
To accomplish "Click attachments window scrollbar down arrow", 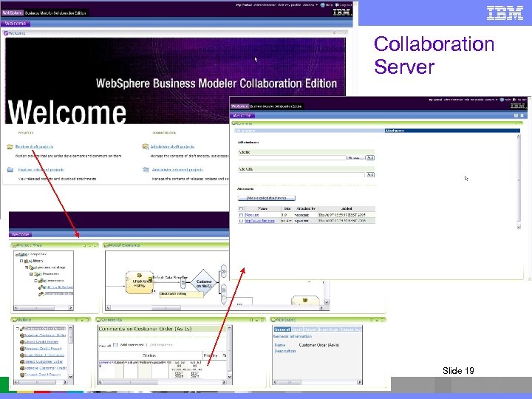I will 519,227.
